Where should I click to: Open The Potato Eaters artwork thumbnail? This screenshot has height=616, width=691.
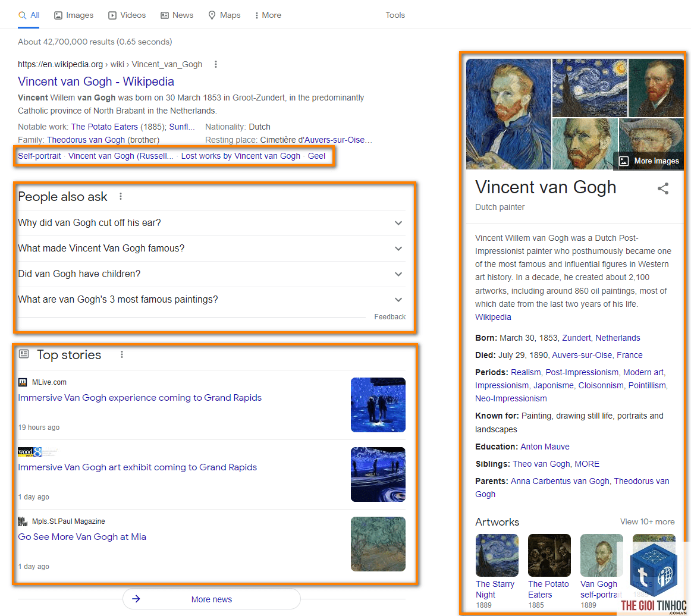[x=549, y=555]
